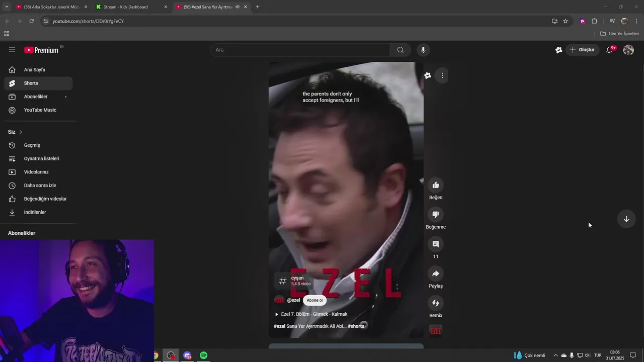This screenshot has height=362, width=644.
Task: Open the apps grid in bookmarks bar
Action: (7, 34)
